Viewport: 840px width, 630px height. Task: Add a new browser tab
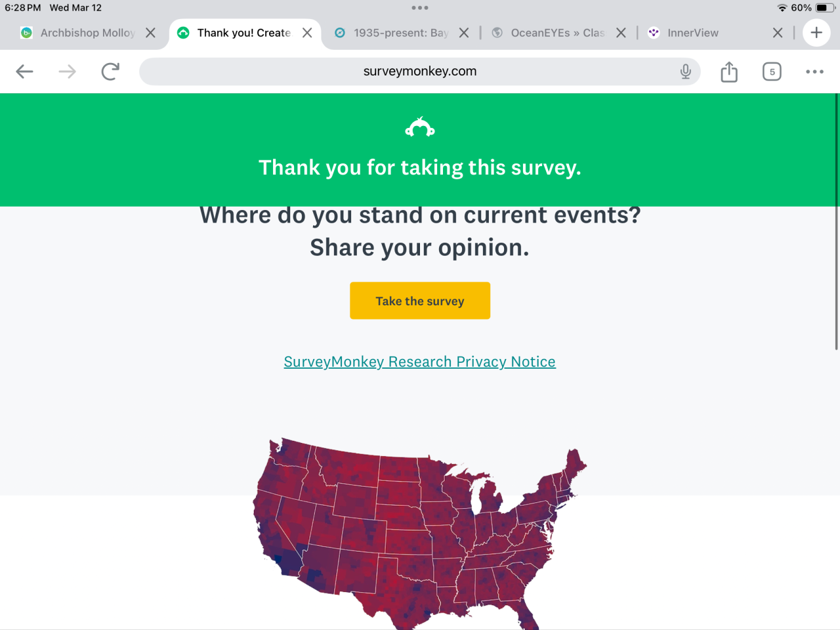tap(816, 33)
